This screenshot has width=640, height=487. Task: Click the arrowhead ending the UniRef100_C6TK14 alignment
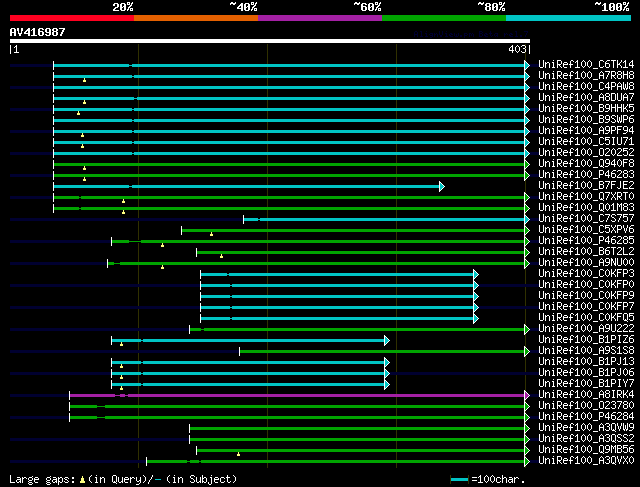point(527,65)
